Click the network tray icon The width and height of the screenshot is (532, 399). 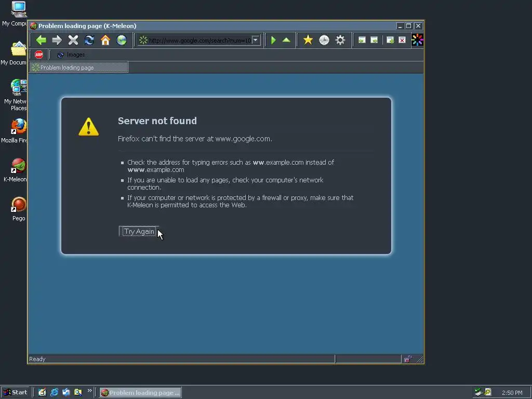[x=478, y=392]
